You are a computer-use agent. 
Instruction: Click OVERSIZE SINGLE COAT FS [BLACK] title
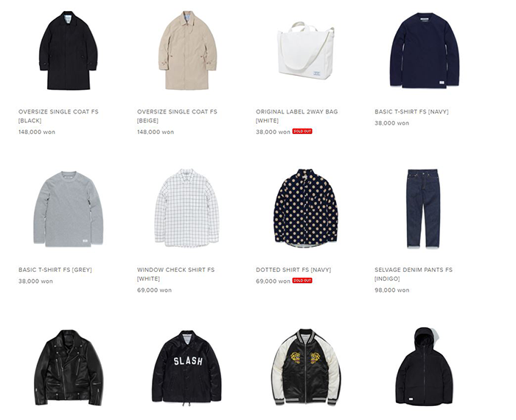point(58,116)
